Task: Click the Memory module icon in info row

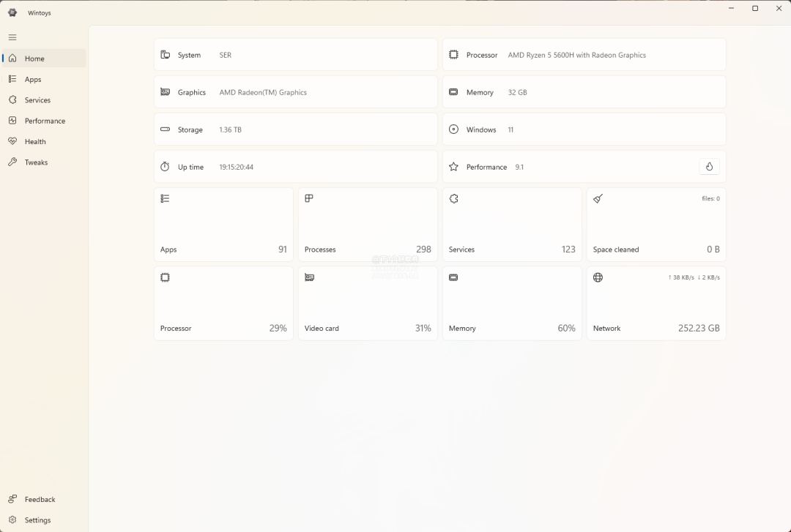Action: point(453,91)
